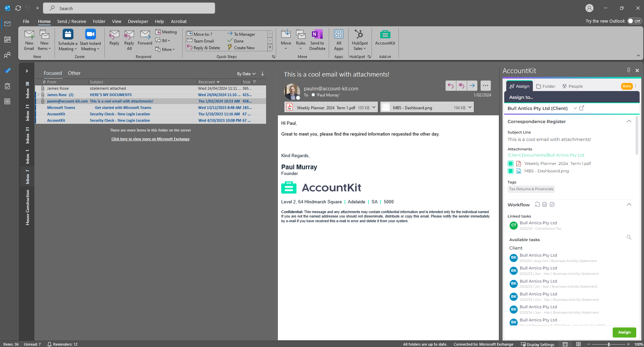Click the filter icon in the message list header
Viewport: 644px width, 347px height.
255,82
